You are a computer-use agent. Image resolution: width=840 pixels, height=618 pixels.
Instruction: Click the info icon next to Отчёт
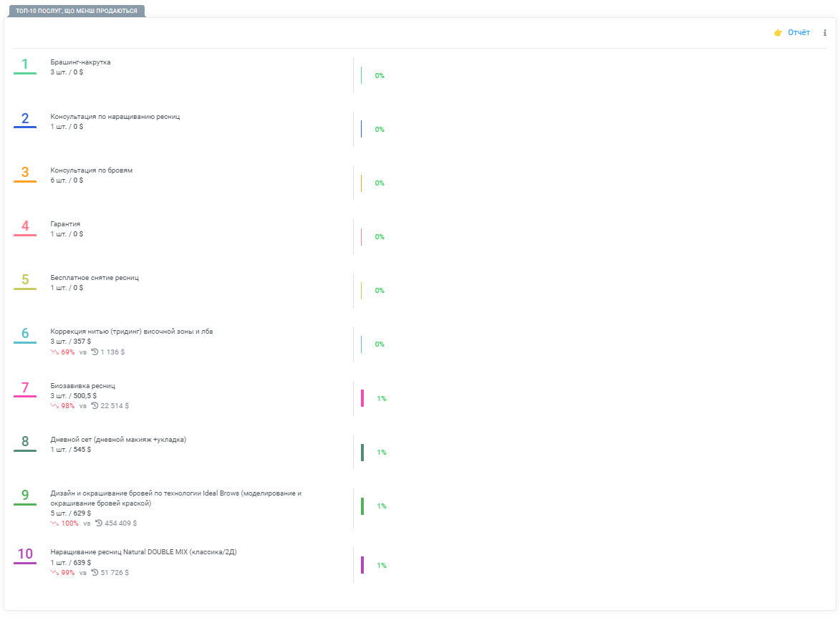point(824,33)
